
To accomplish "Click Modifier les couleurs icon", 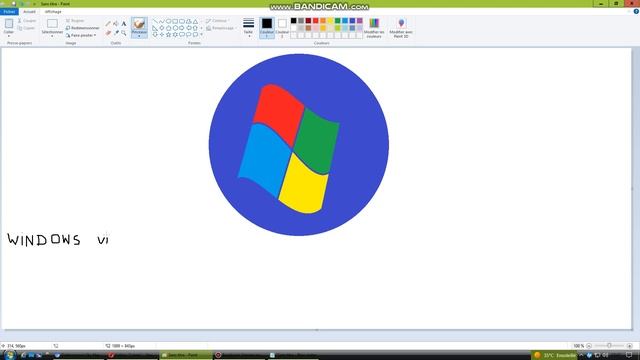I will tap(374, 23).
